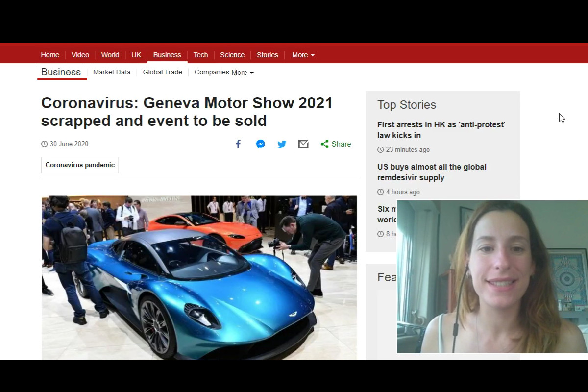Screen dimensions: 588x392
Task: Click the '4 hours ago' timestamp
Action: [403, 192]
